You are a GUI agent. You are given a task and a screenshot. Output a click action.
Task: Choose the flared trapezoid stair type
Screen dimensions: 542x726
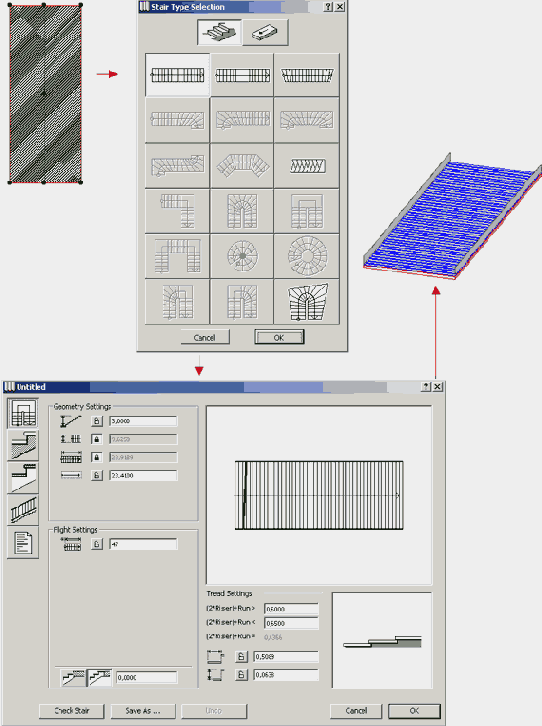pos(307,75)
